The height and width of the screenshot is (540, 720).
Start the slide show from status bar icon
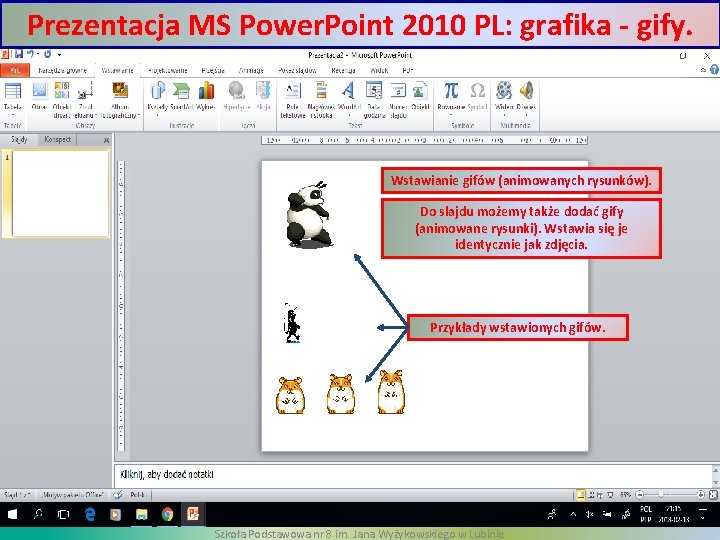(x=610, y=495)
